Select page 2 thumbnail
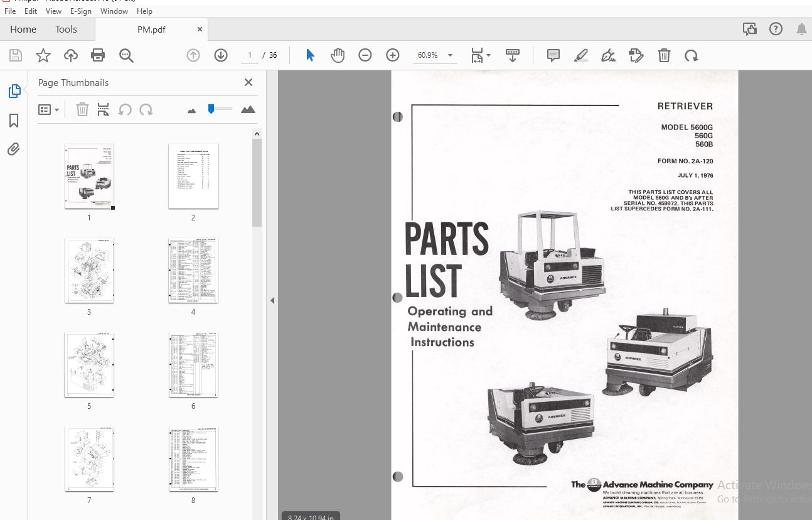 pos(193,176)
